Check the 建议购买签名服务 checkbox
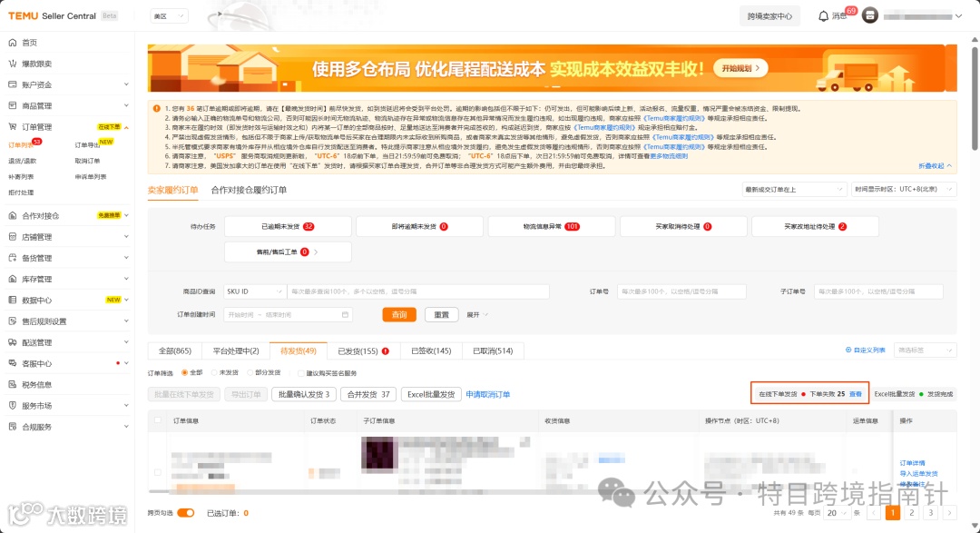 pyautogui.click(x=300, y=373)
